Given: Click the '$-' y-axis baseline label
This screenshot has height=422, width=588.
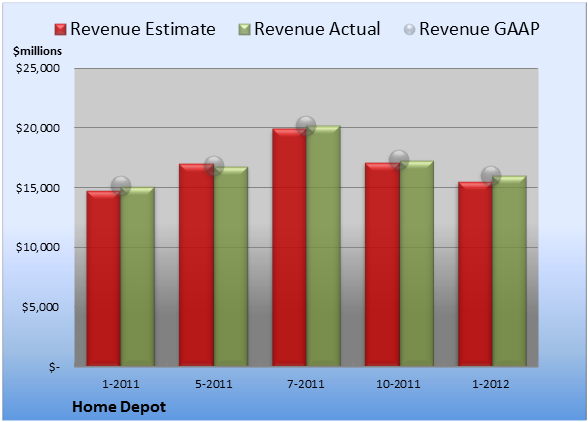Looking at the screenshot, I should tap(54, 367).
